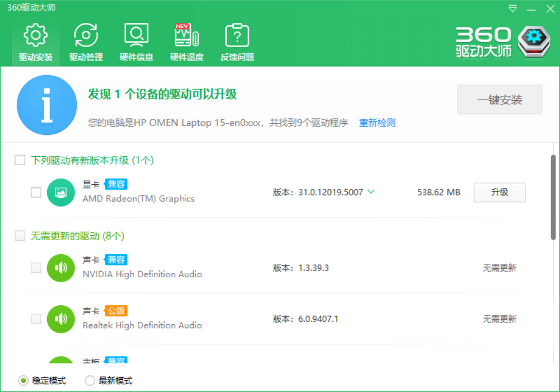This screenshot has width=560, height=392.
Task: Click the NVIDIA High Definition Audio speaker icon
Action: 61,268
